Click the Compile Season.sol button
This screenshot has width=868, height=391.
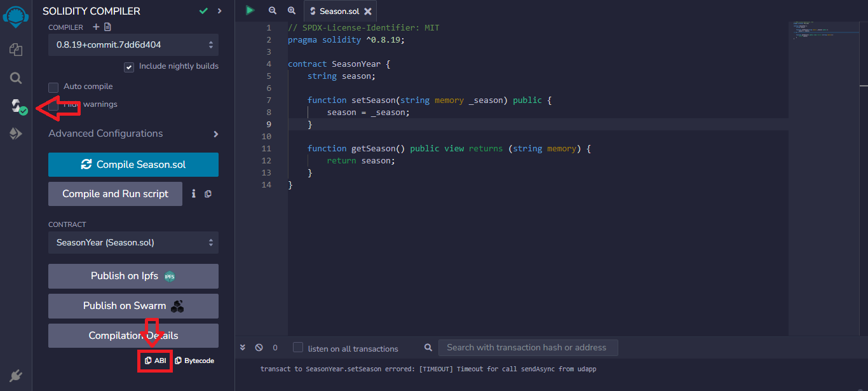point(133,165)
